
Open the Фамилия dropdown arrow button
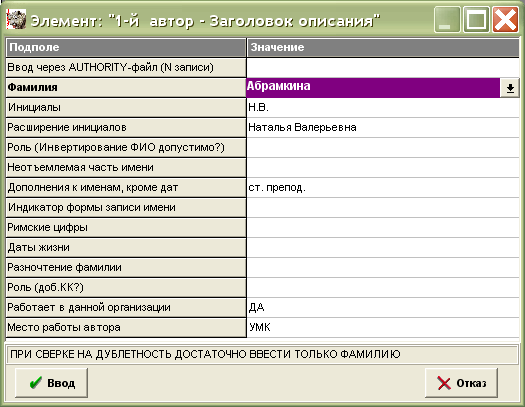click(x=510, y=88)
